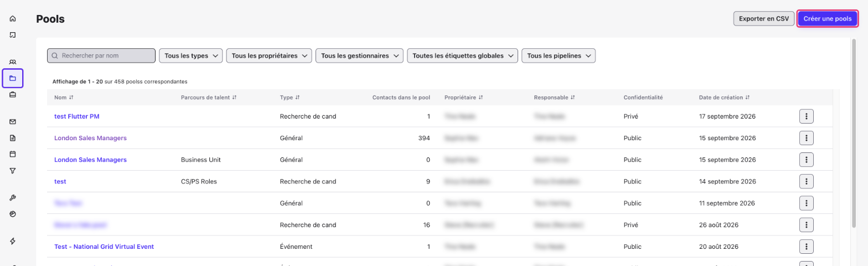Open the document icon in sidebar
The height and width of the screenshot is (266, 868).
click(x=13, y=138)
